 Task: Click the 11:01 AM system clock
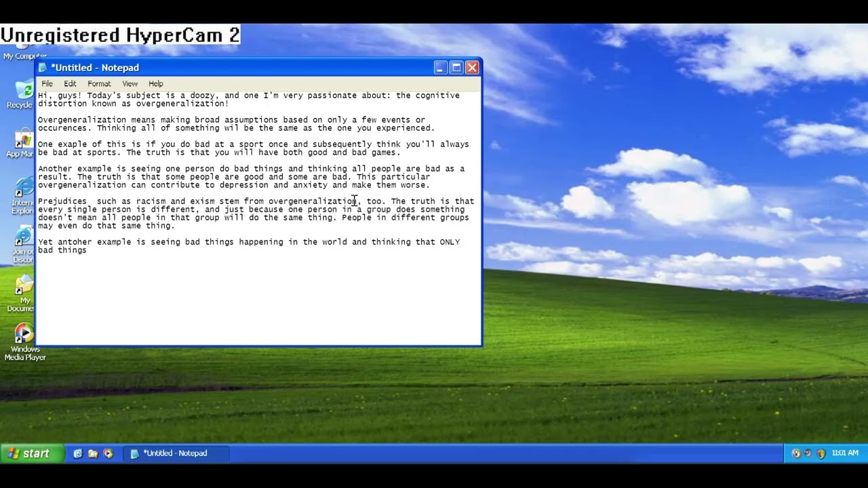[845, 453]
